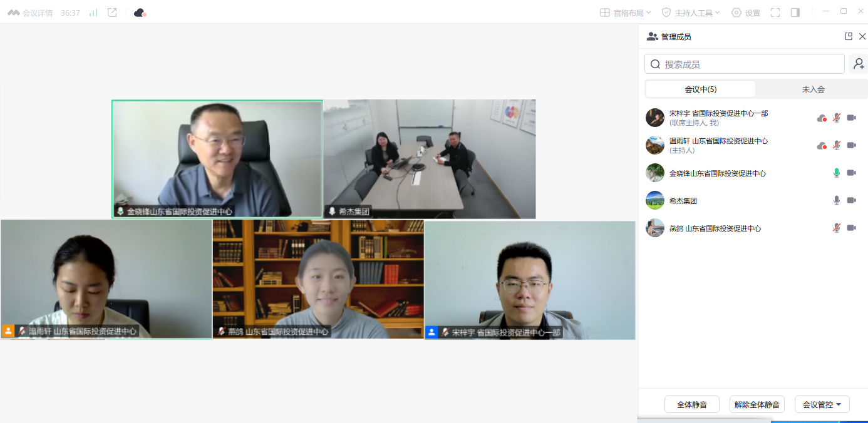
Task: Click the cloud recording indicator icon
Action: [140, 13]
